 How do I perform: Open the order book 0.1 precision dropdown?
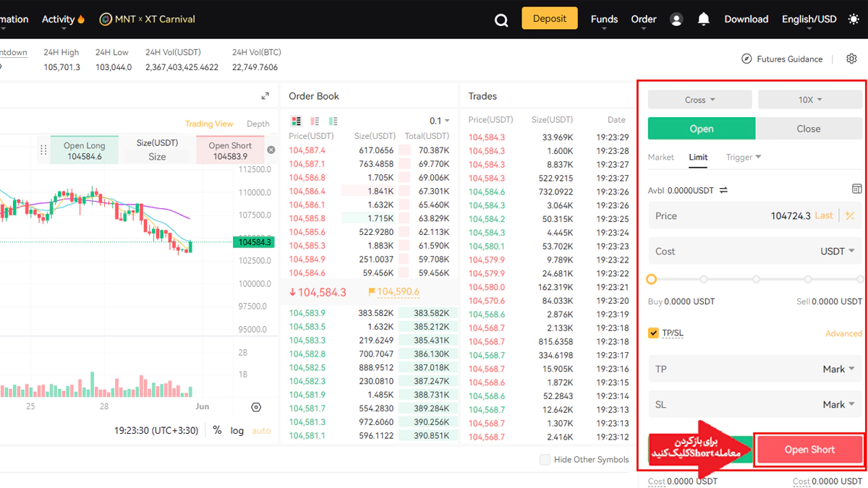439,121
